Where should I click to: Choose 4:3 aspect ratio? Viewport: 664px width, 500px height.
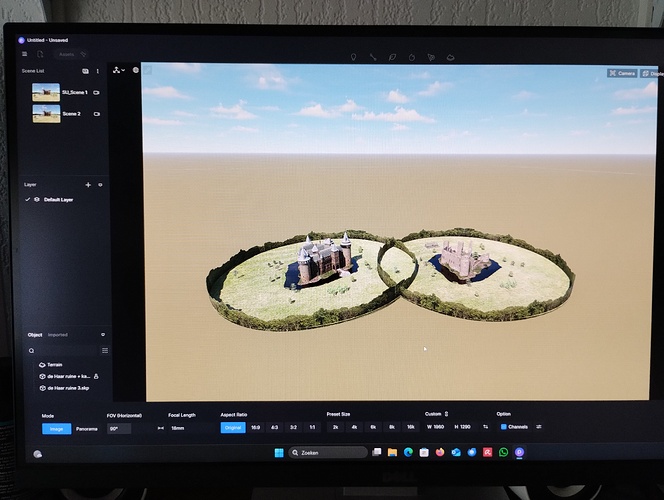point(274,428)
